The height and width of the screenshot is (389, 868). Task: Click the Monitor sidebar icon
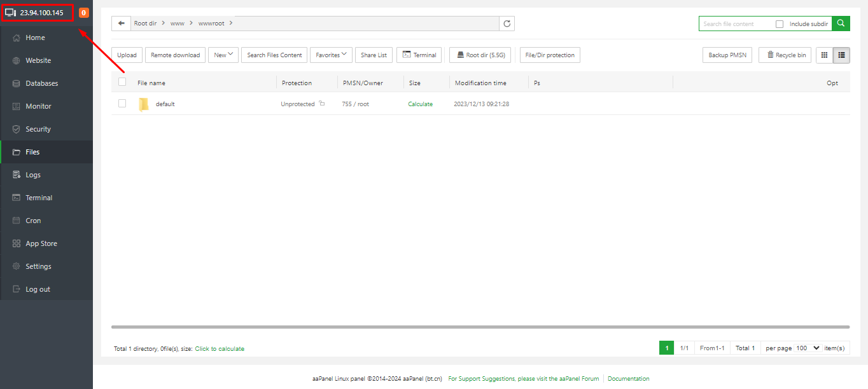tap(17, 106)
